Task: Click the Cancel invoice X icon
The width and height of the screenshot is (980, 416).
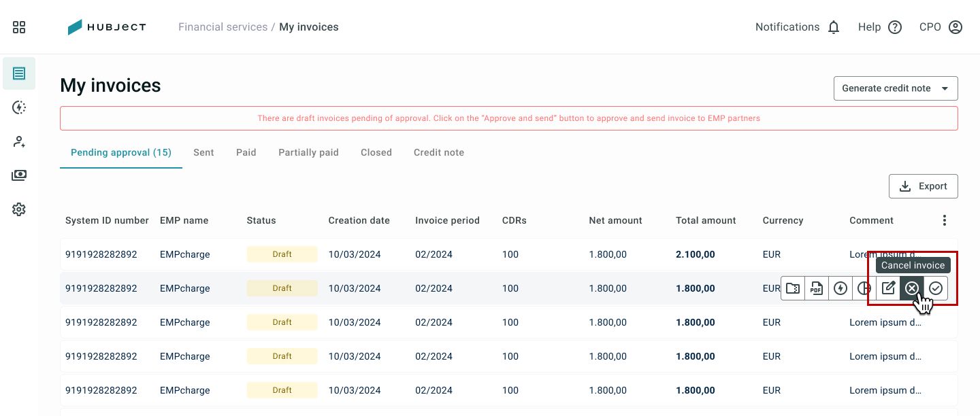Action: pyautogui.click(x=912, y=288)
